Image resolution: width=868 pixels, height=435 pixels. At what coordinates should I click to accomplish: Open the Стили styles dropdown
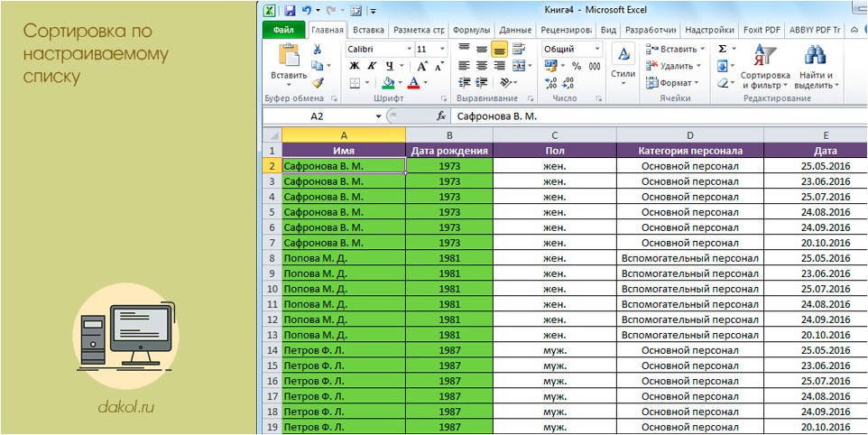coord(623,65)
